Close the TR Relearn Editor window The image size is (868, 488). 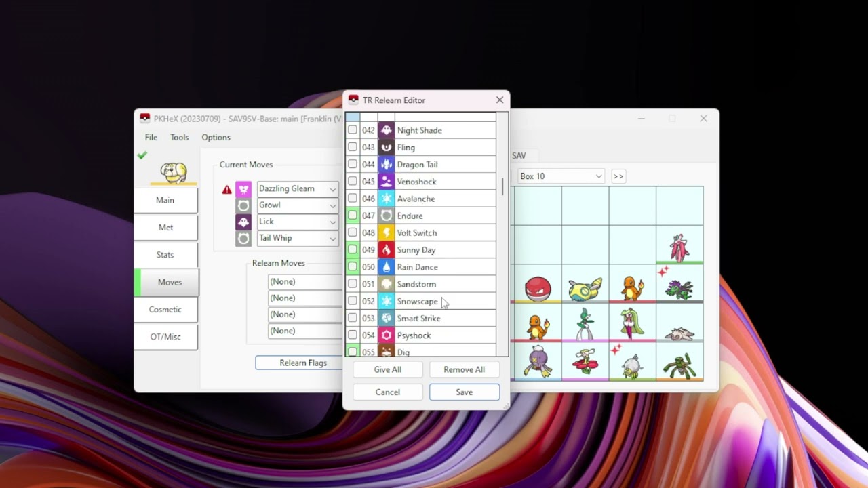(x=500, y=100)
